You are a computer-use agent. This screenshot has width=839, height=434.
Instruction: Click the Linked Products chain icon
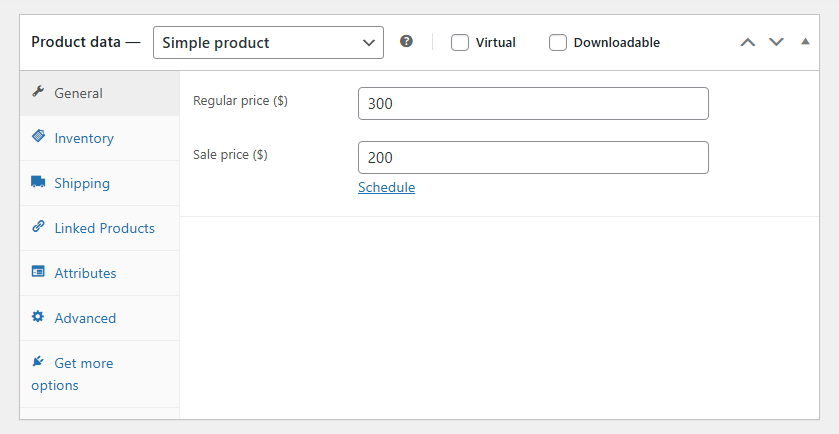tap(38, 227)
